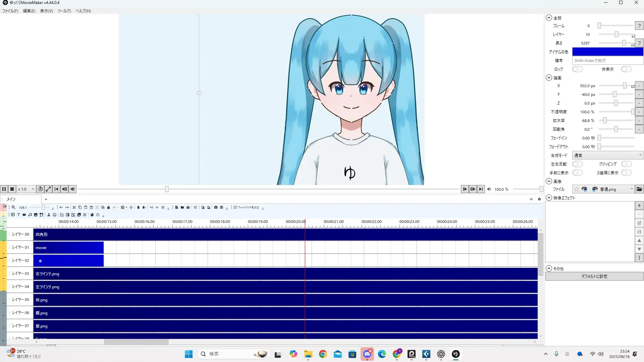Viewport: 644px width, 362px height.
Task: Click the camera snapshot icon in toolbar
Action: coord(216,207)
